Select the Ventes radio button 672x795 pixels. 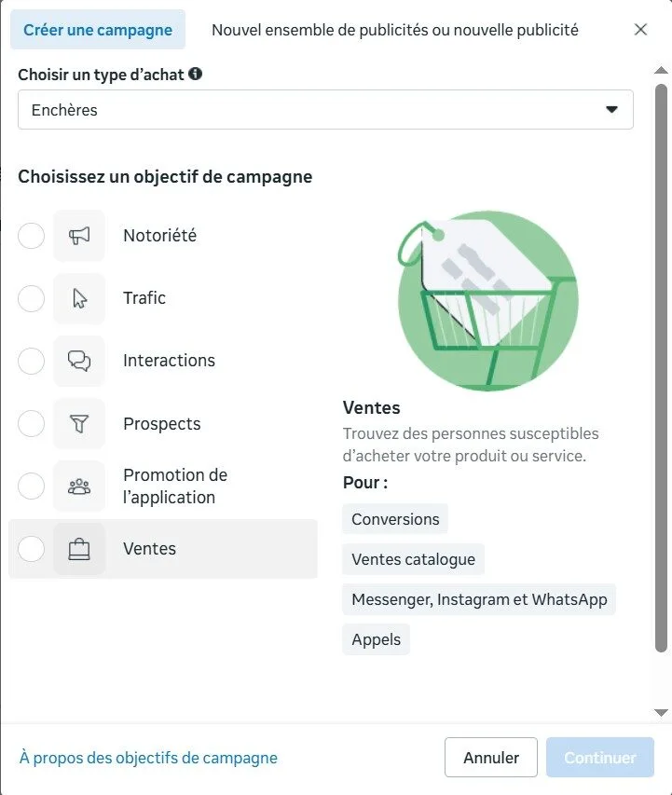32,549
